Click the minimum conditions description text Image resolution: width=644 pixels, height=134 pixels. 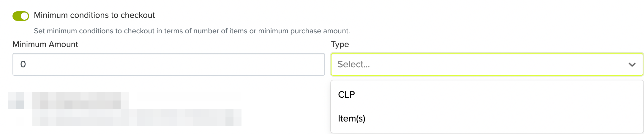click(x=192, y=31)
